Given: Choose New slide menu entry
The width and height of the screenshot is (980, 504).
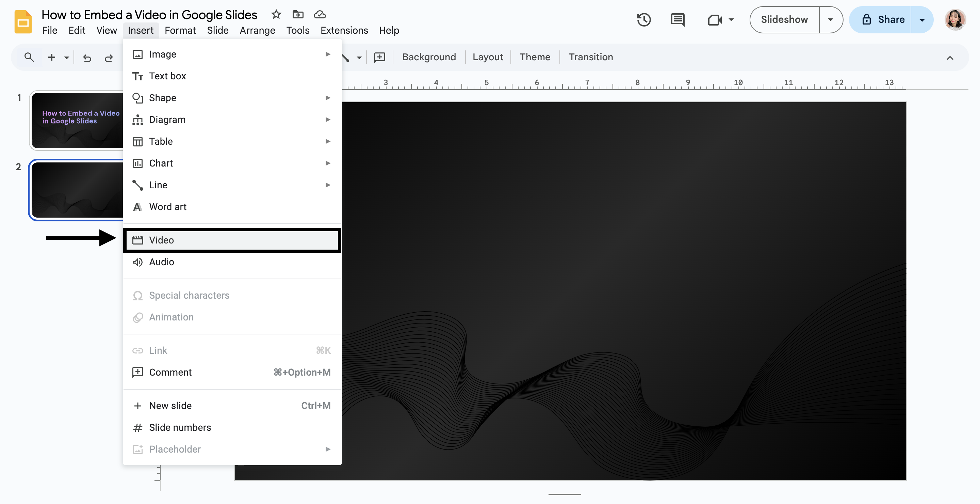Looking at the screenshot, I should click(232, 406).
